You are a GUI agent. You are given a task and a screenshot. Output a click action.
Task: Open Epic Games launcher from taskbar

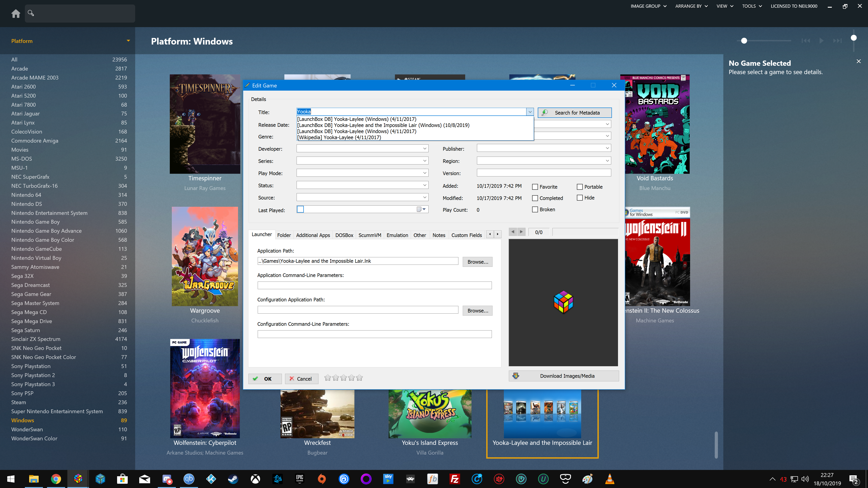pos(300,479)
